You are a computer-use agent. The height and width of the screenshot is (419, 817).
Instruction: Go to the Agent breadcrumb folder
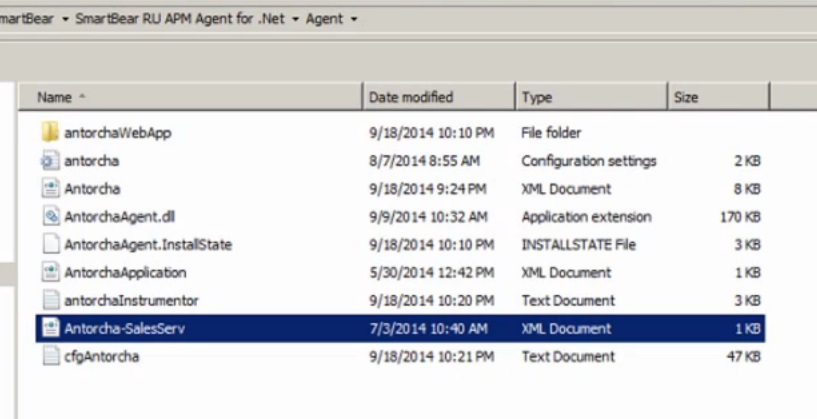click(x=324, y=19)
